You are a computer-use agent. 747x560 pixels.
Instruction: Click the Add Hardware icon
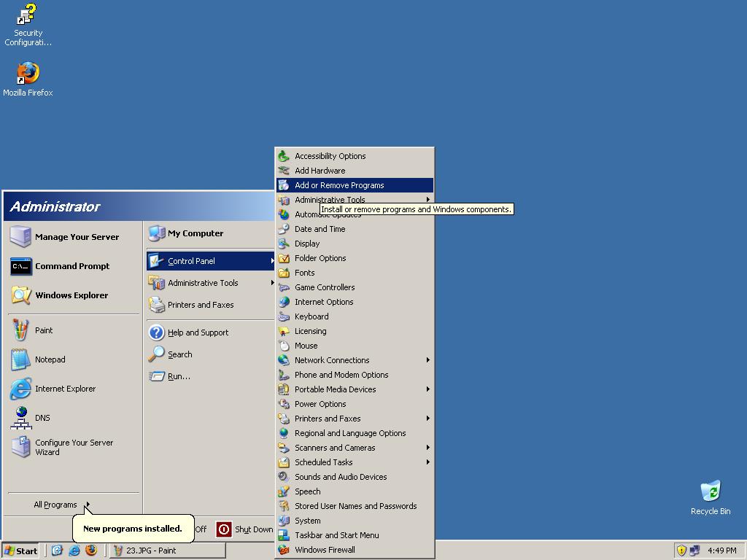click(284, 171)
